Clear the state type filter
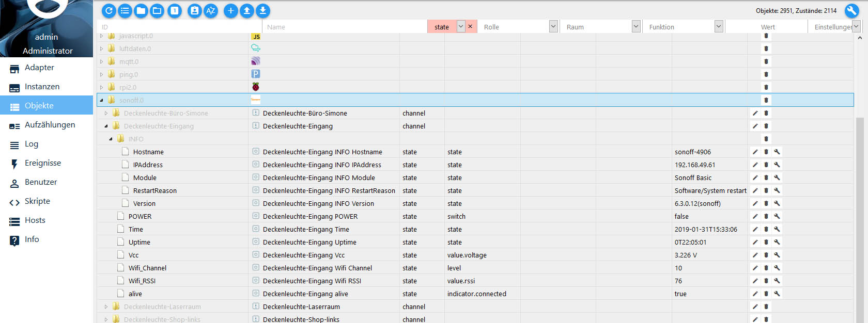Viewport: 868px width, 323px height. (470, 27)
